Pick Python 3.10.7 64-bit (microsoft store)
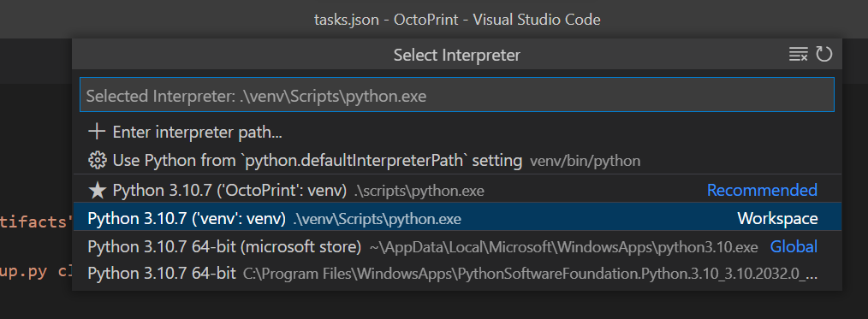 [457, 246]
